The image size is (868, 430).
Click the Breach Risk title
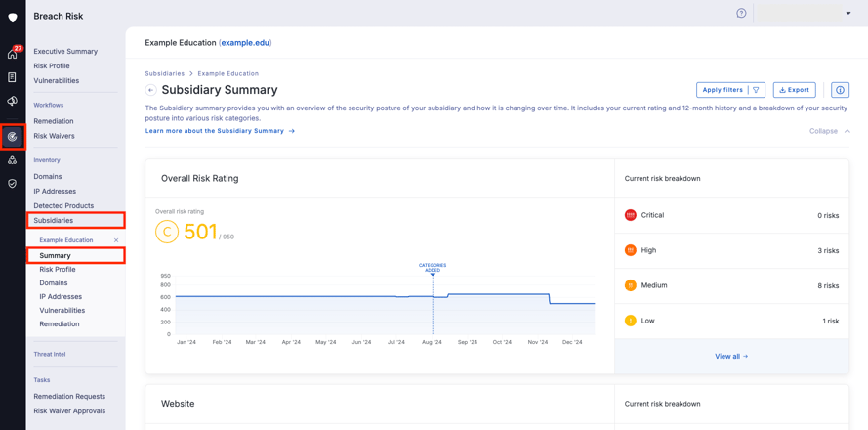[59, 16]
